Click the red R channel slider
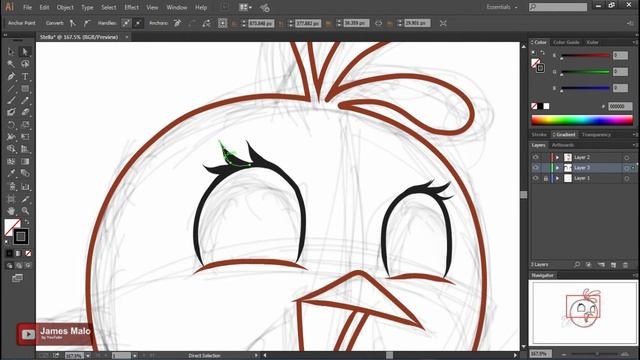 tap(585, 56)
